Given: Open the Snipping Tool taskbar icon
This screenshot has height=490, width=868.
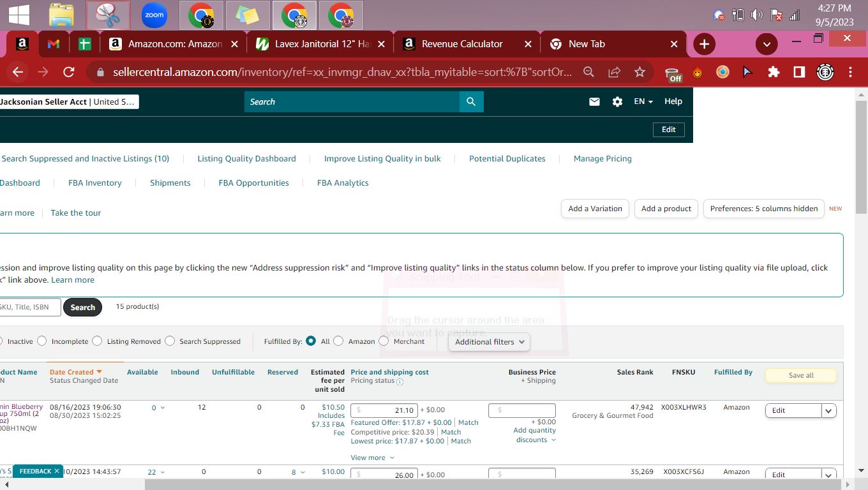Looking at the screenshot, I should tap(108, 15).
